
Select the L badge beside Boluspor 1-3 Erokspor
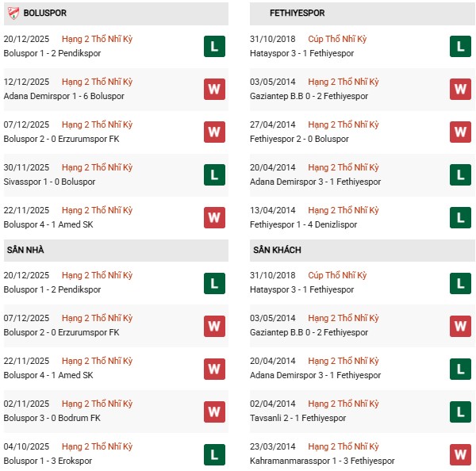point(213,454)
